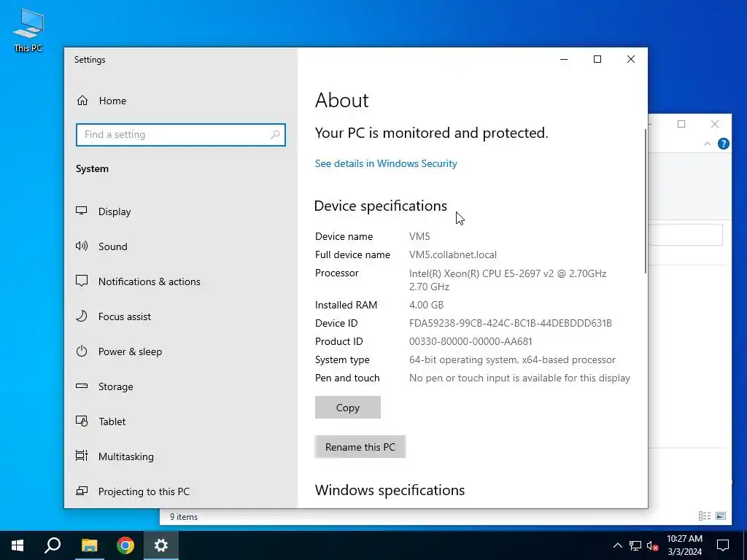Image resolution: width=747 pixels, height=560 pixels.
Task: Click the Projecting to this PC icon
Action: tap(82, 491)
